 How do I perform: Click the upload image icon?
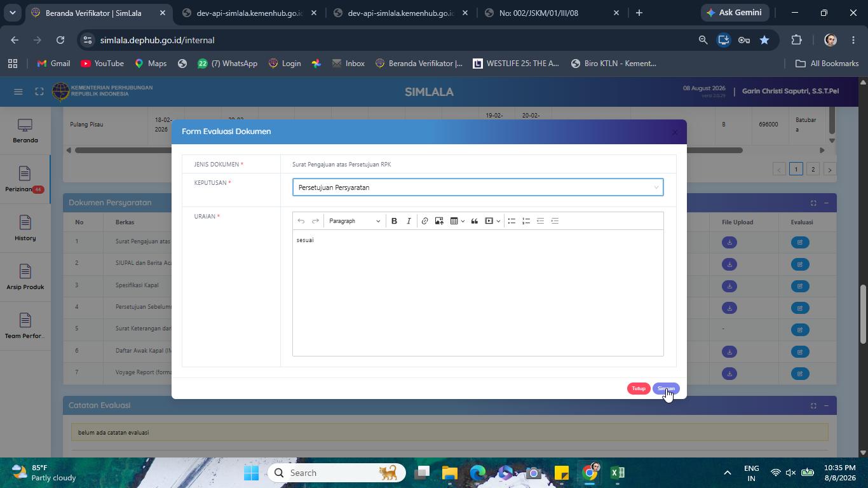point(439,221)
